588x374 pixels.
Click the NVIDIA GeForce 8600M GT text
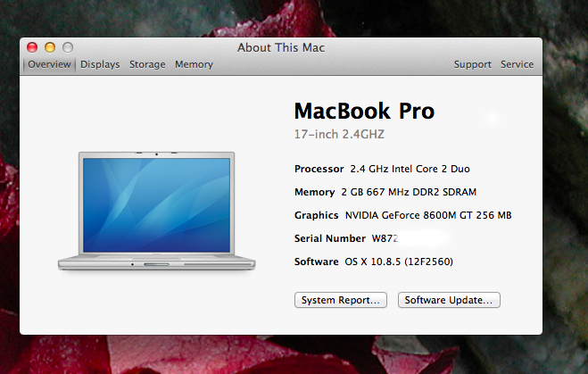point(428,215)
